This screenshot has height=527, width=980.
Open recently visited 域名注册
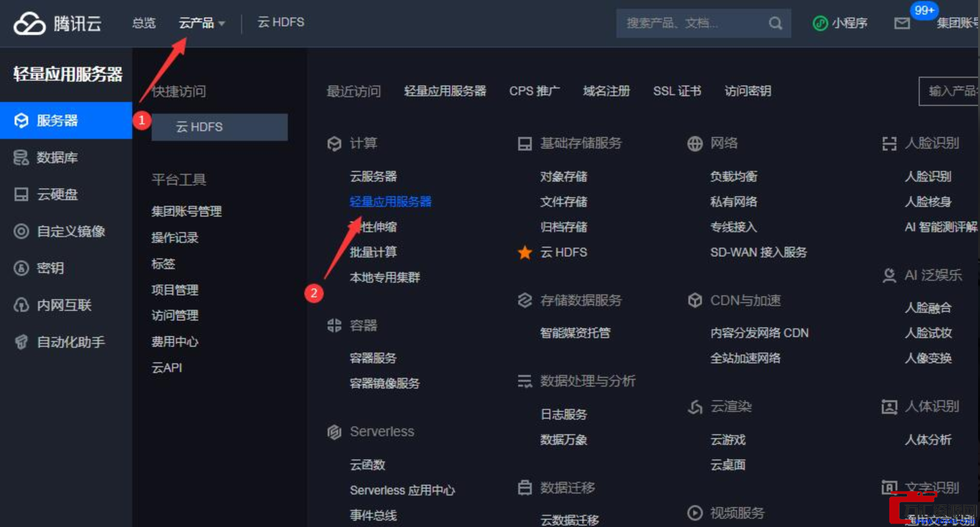click(x=606, y=91)
